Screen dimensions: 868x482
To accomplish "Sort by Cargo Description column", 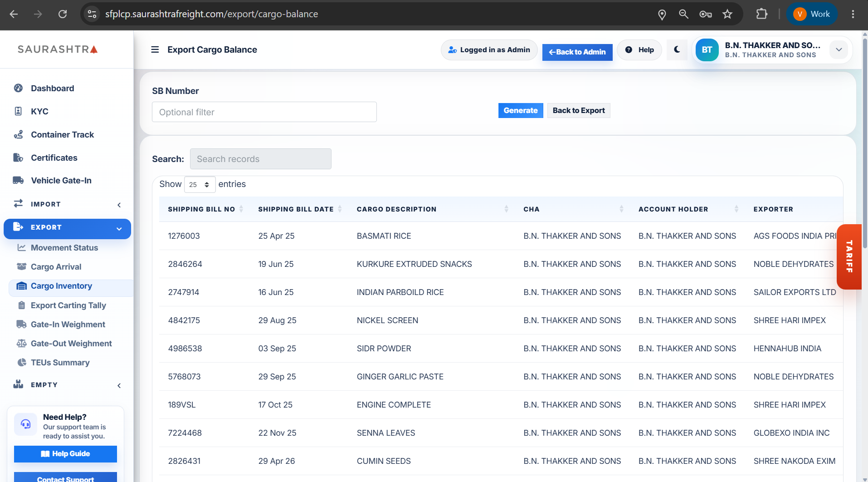I will point(432,209).
